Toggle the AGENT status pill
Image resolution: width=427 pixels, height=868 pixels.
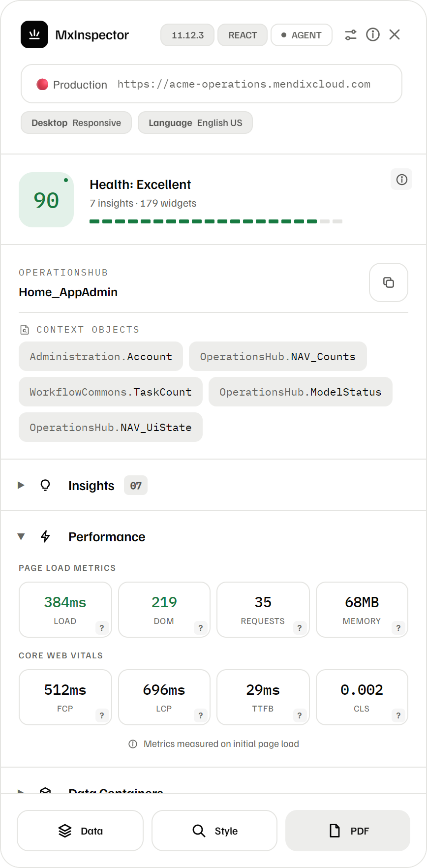coord(302,35)
